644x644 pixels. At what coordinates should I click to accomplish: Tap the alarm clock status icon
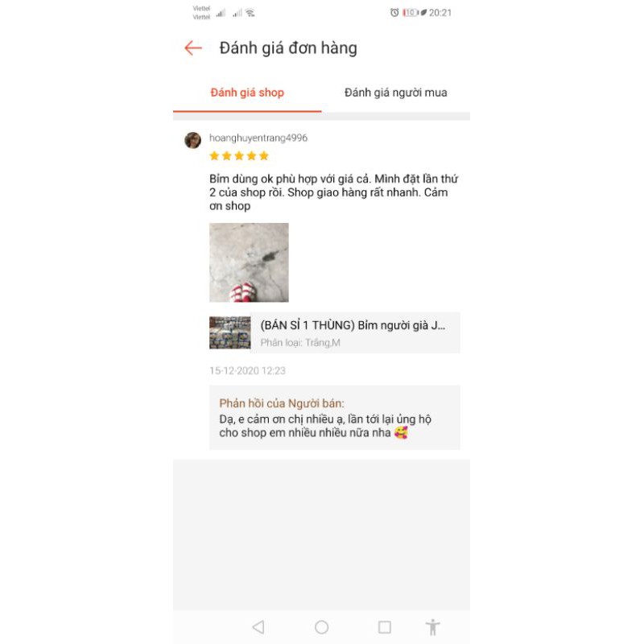[x=394, y=13]
